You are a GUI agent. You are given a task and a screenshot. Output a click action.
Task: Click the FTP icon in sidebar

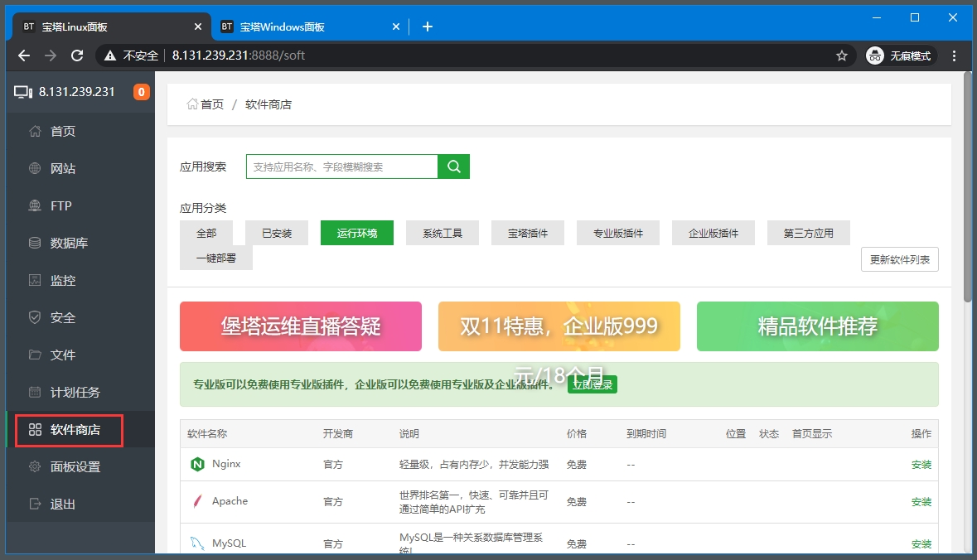click(35, 205)
